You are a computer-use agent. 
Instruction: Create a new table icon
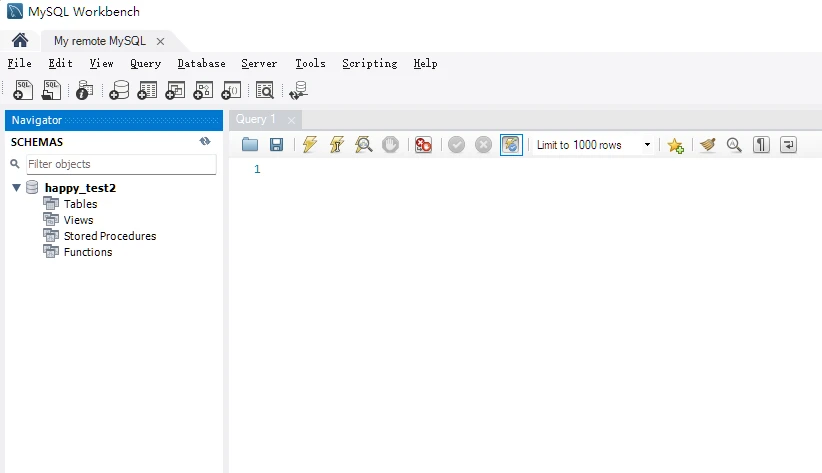[x=147, y=90]
